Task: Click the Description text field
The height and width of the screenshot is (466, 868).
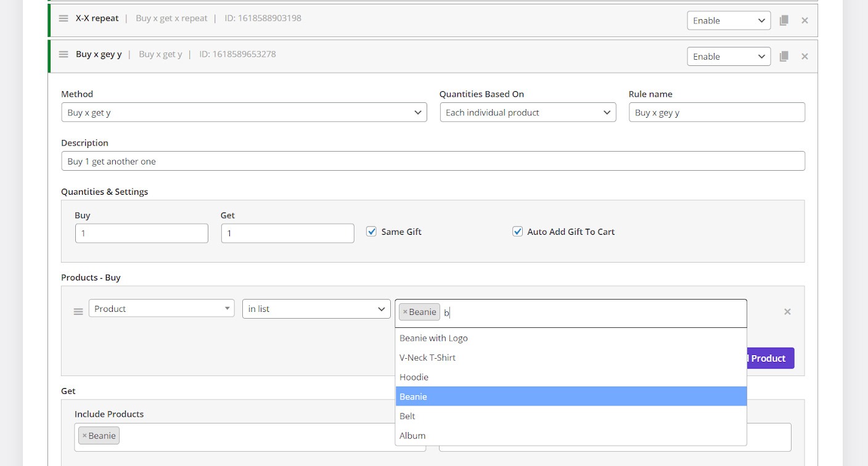Action: pyautogui.click(x=433, y=161)
